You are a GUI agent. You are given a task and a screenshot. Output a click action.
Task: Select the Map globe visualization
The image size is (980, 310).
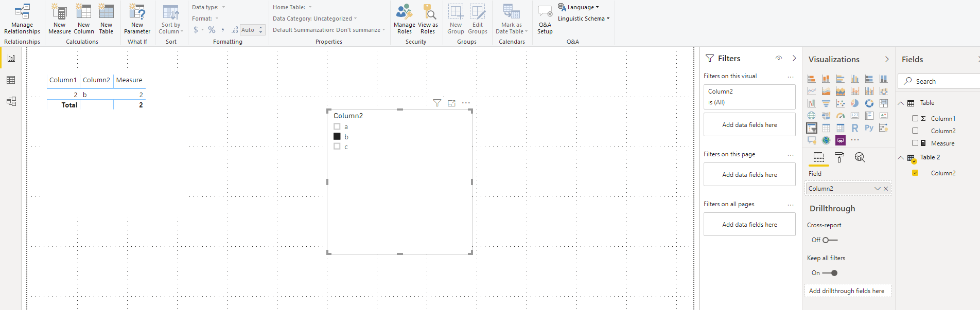[812, 116]
